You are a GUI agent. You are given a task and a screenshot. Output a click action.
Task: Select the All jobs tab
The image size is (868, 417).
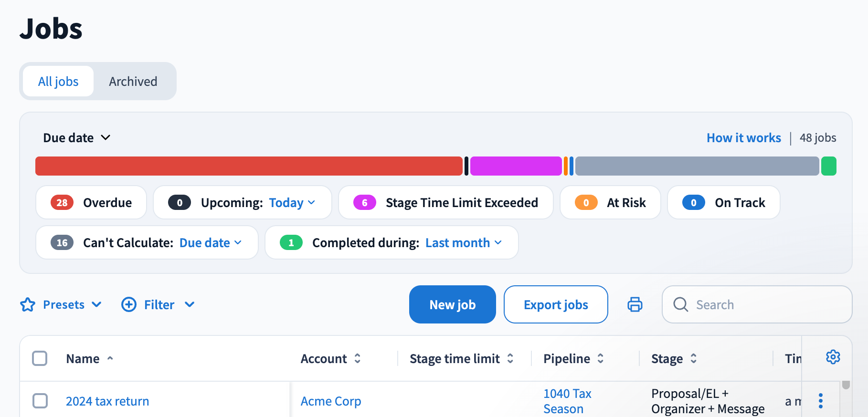click(58, 82)
